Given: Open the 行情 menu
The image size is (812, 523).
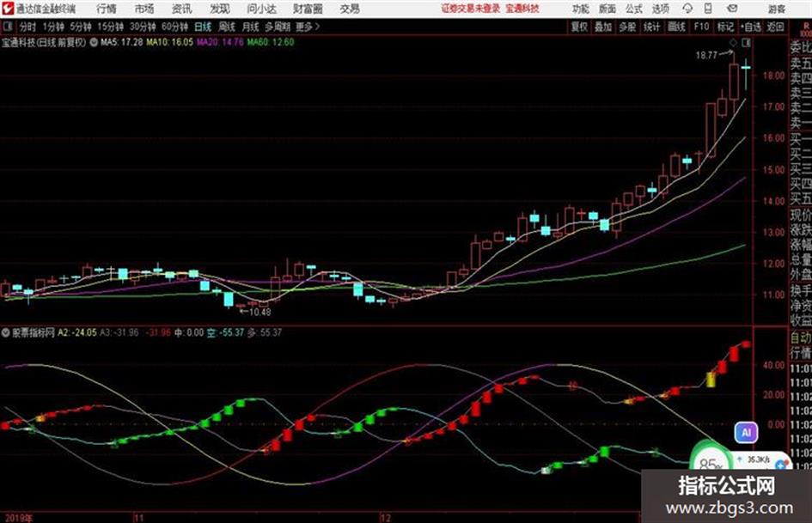Looking at the screenshot, I should (107, 9).
